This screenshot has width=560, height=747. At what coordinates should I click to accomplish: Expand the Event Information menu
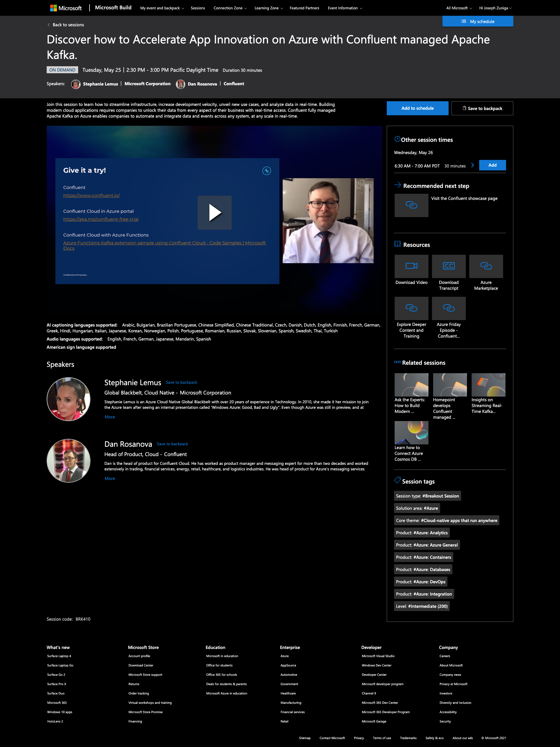tap(345, 8)
